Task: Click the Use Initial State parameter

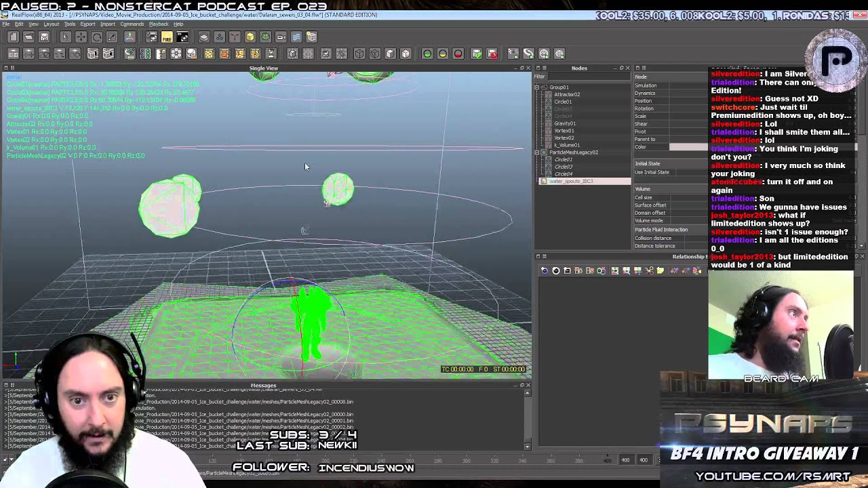Action: [670, 172]
